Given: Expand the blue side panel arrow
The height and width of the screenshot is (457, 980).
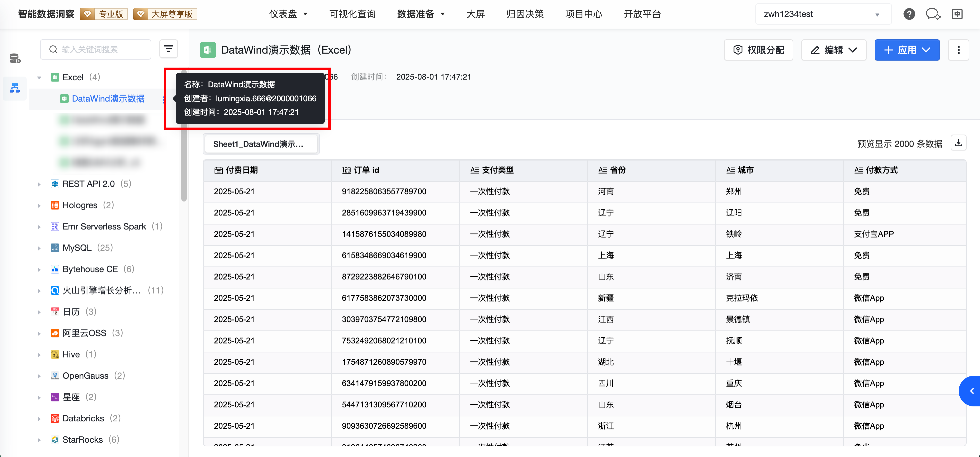Looking at the screenshot, I should click(x=971, y=391).
